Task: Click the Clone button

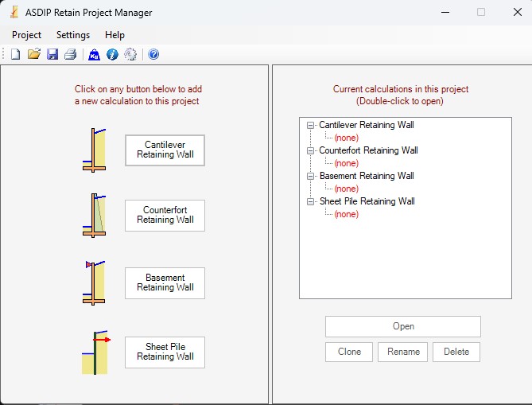Action: coord(349,352)
